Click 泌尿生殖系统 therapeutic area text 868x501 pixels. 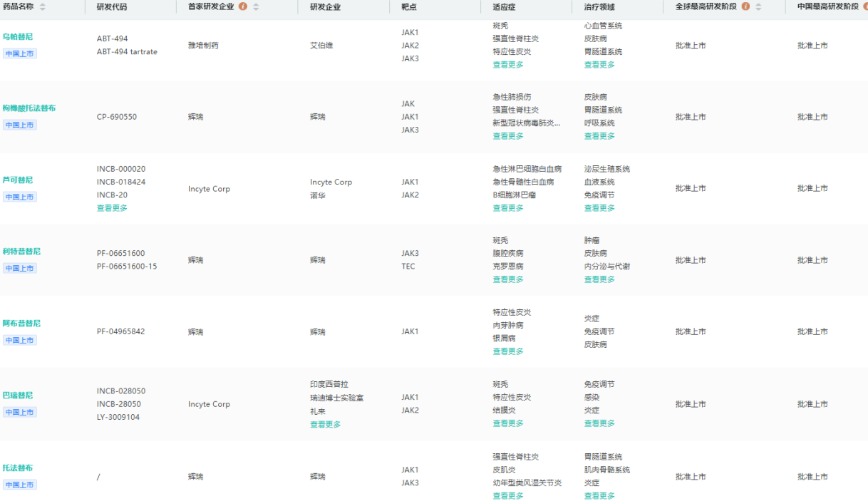pyautogui.click(x=607, y=169)
